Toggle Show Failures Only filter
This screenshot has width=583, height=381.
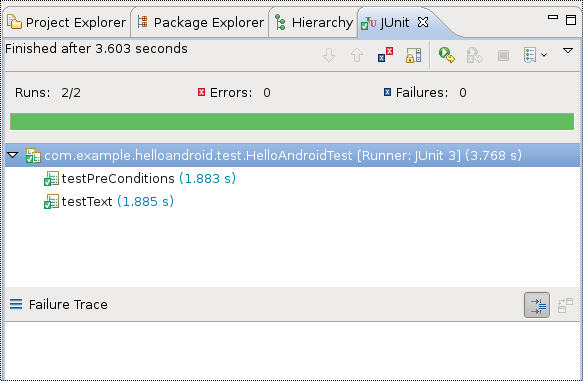[385, 55]
